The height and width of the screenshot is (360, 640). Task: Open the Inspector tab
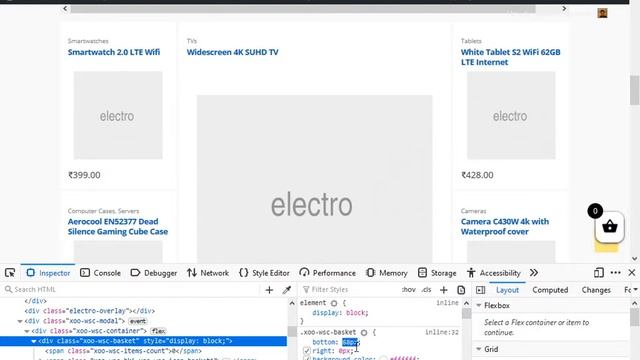click(x=49, y=273)
